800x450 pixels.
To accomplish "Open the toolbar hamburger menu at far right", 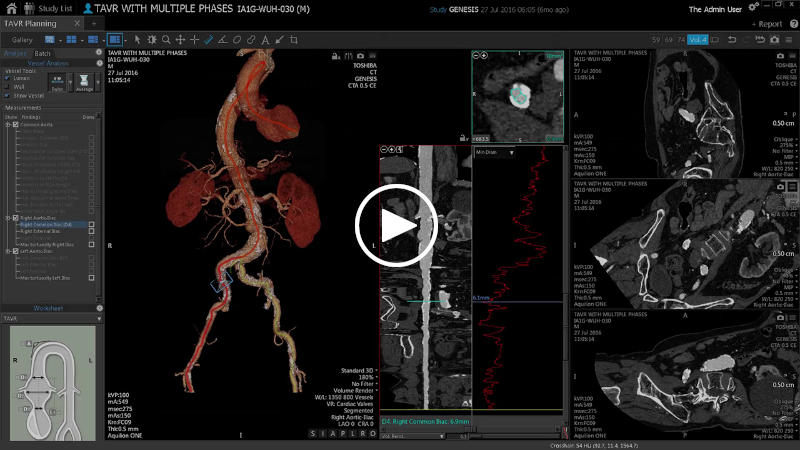I will [789, 40].
